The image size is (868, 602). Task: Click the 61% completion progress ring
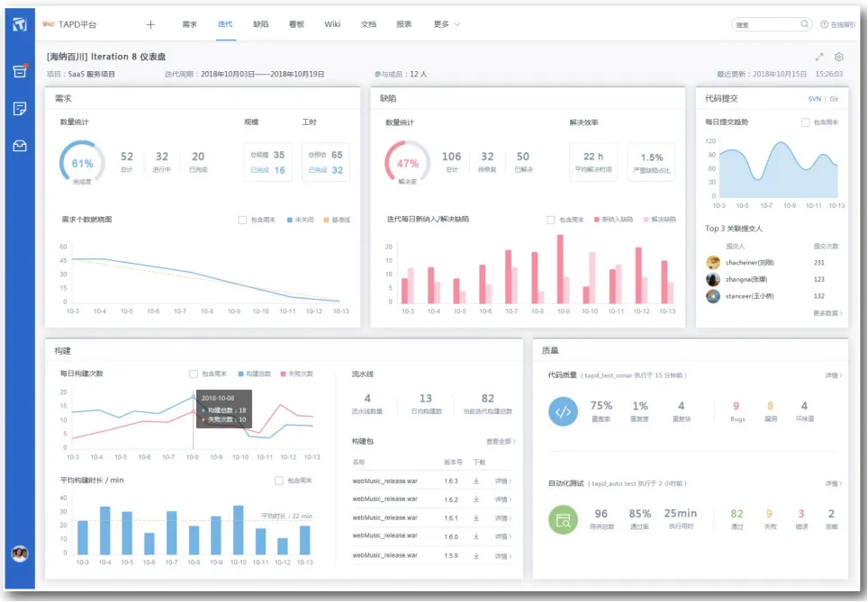pyautogui.click(x=82, y=163)
